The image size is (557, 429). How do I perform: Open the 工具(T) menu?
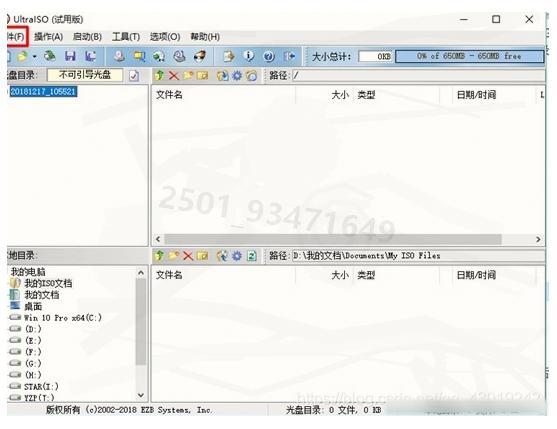[126, 37]
